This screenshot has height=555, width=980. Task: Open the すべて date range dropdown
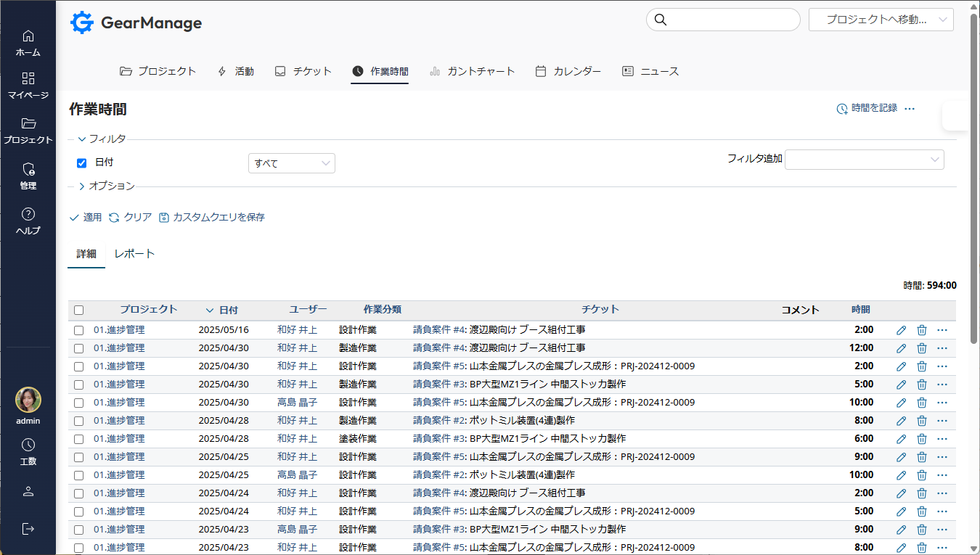click(x=291, y=163)
